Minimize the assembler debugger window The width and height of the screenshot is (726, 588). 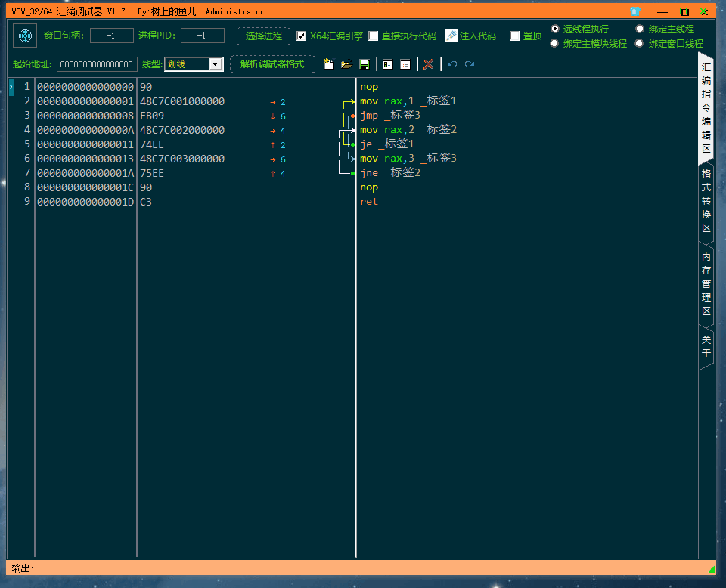pyautogui.click(x=662, y=11)
